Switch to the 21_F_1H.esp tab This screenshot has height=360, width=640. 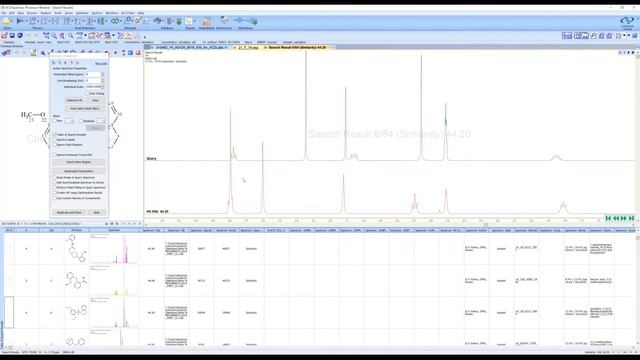[248, 47]
